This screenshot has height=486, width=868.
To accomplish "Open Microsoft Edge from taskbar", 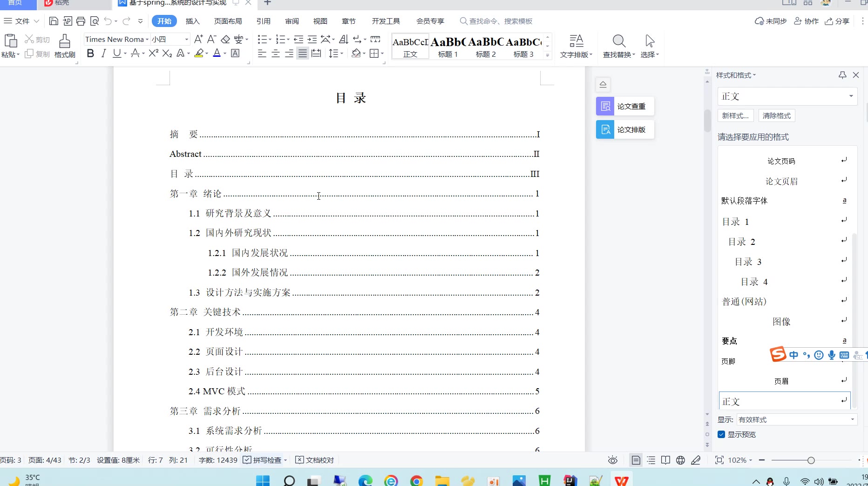I will click(x=365, y=480).
